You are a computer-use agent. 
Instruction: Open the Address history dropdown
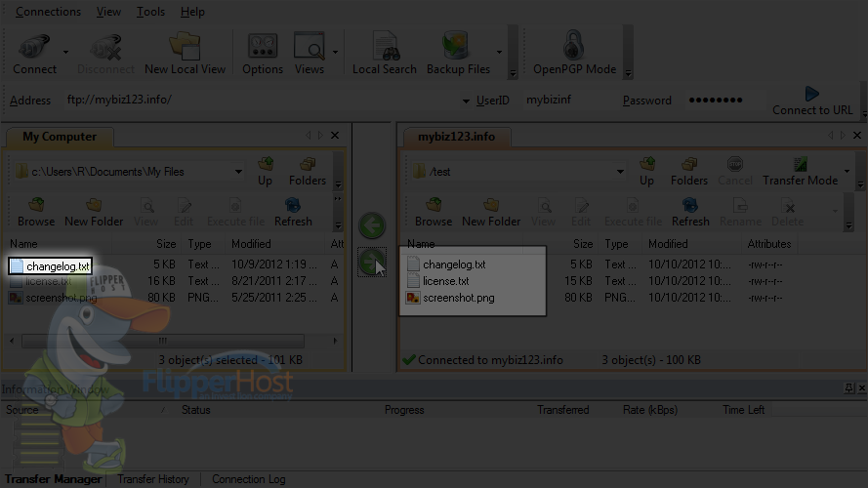466,101
